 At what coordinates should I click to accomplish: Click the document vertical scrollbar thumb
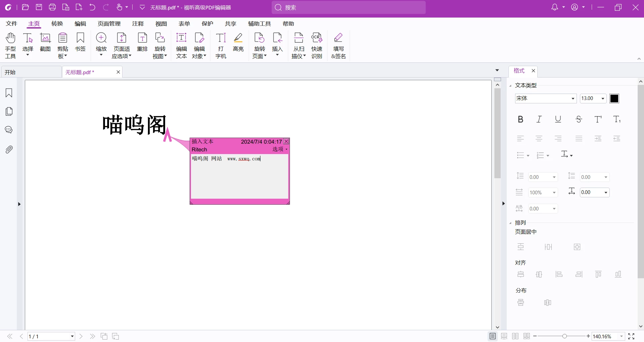(x=497, y=133)
